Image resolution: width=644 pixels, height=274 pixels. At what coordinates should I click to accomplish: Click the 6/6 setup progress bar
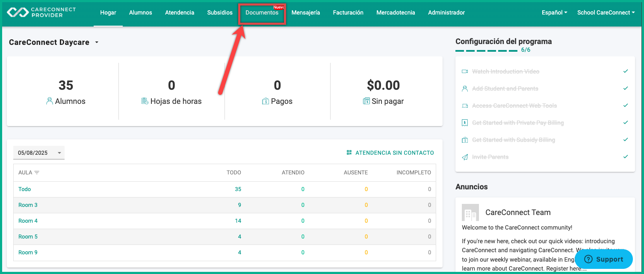487,50
